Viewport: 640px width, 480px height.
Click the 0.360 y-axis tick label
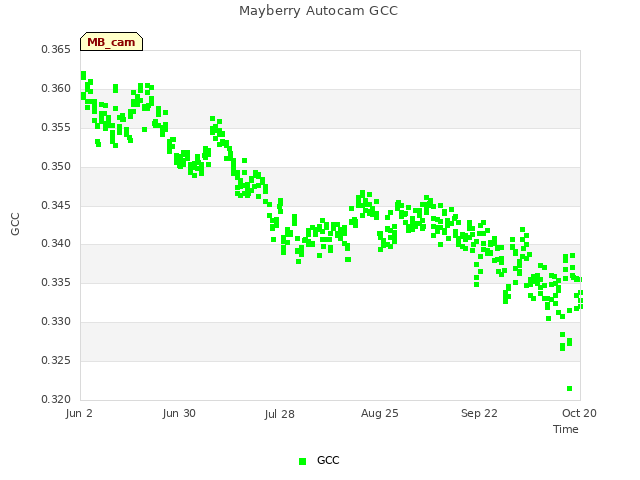56,88
